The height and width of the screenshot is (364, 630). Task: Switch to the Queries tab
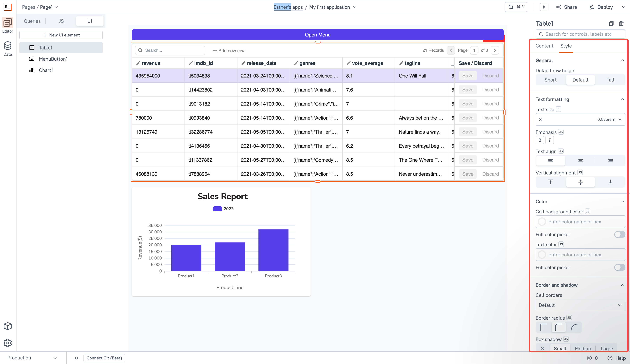click(32, 21)
